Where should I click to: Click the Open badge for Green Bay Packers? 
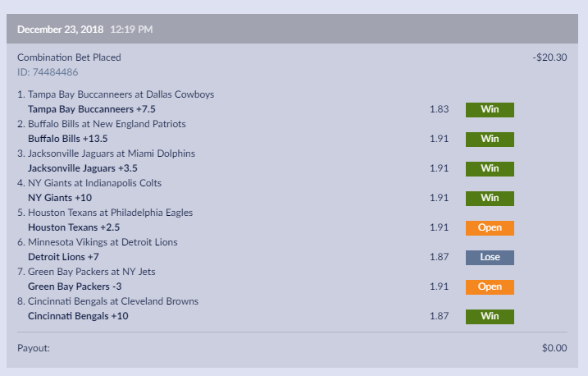click(490, 287)
